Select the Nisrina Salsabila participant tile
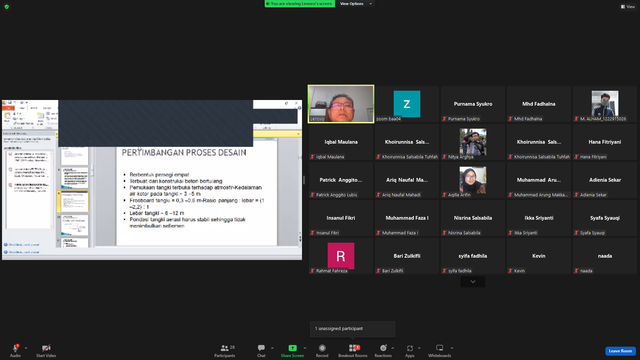640x360 pixels. click(473, 218)
